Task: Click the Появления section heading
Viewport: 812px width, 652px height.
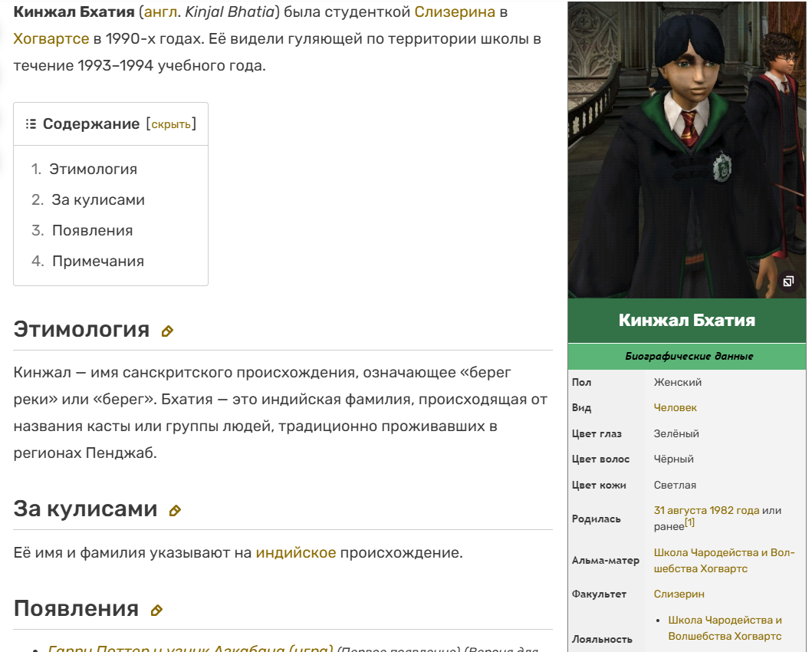Action: pyautogui.click(x=76, y=608)
